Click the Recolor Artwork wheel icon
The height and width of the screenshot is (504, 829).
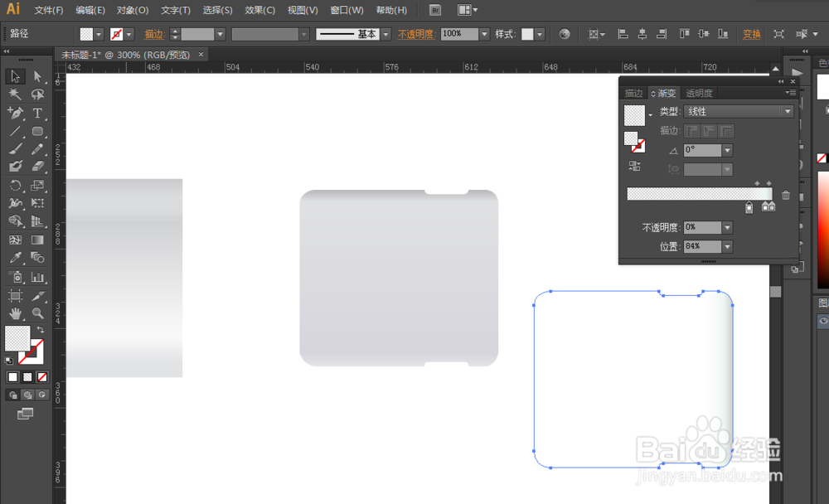pos(565,34)
